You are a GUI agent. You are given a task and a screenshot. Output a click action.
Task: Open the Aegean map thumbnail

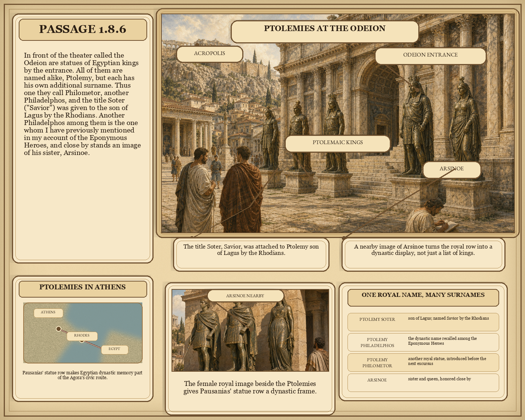tap(83, 333)
